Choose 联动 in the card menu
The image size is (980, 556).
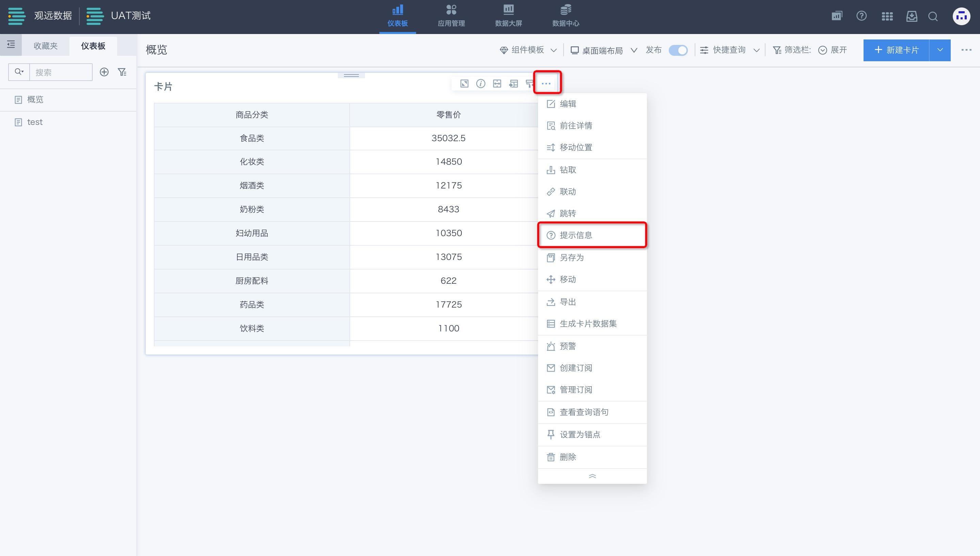[592, 192]
